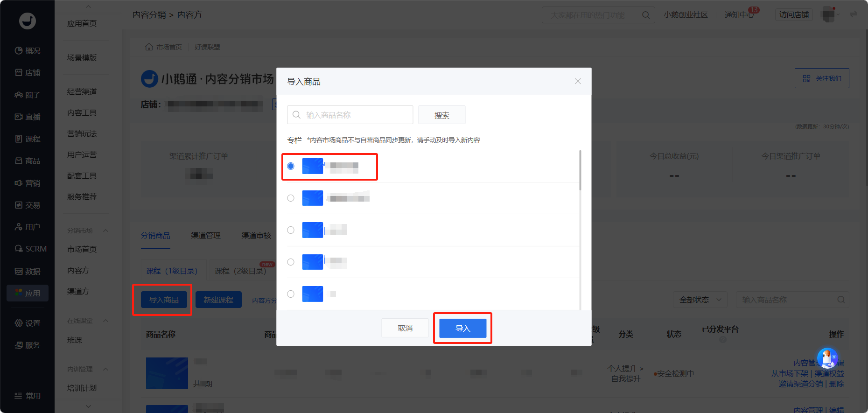Open 服务 in left sidebar
The height and width of the screenshot is (413, 868).
28,345
